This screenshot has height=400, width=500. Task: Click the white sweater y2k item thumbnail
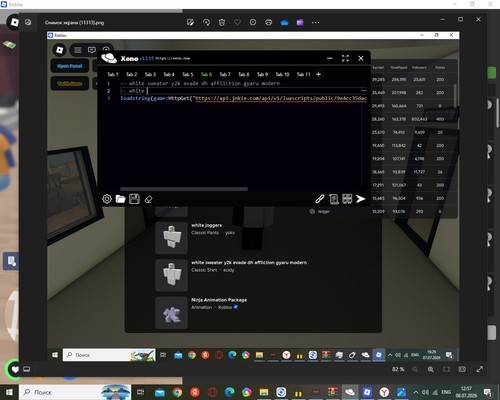(x=171, y=275)
